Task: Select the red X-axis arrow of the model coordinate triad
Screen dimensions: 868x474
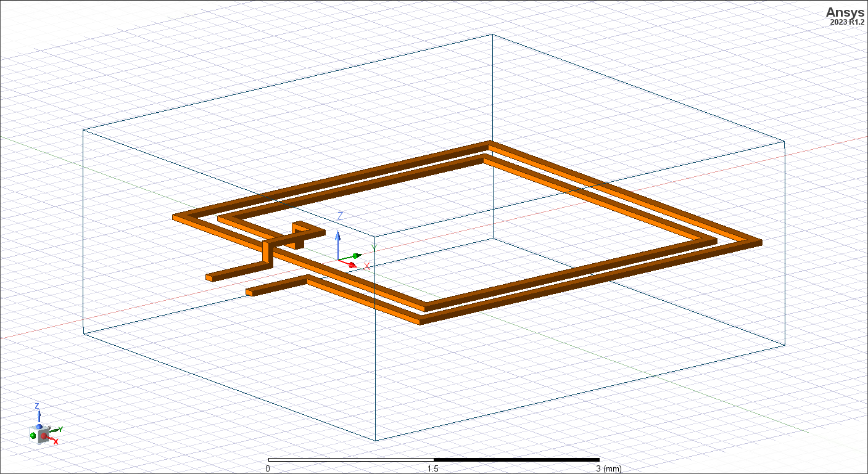Action: point(350,264)
